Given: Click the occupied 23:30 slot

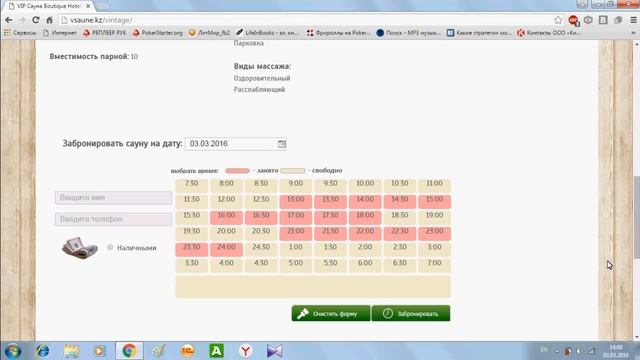Looking at the screenshot, I should coord(191,249).
